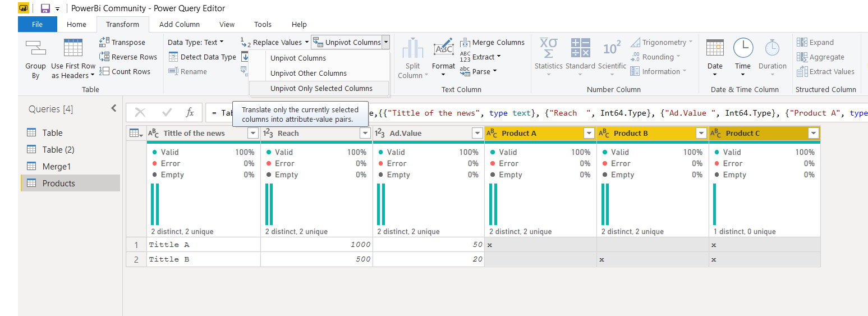Confirm formula with checkmark icon
Image resolution: width=868 pixels, height=316 pixels.
[167, 113]
